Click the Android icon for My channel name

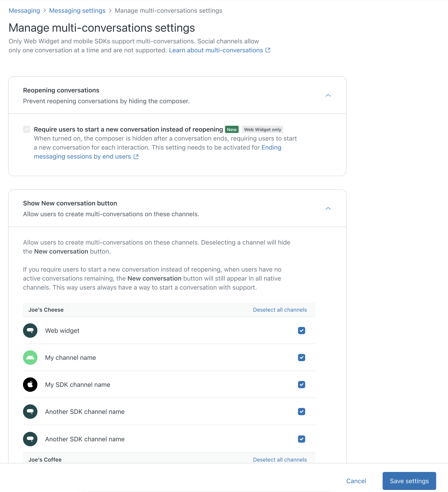pos(30,358)
